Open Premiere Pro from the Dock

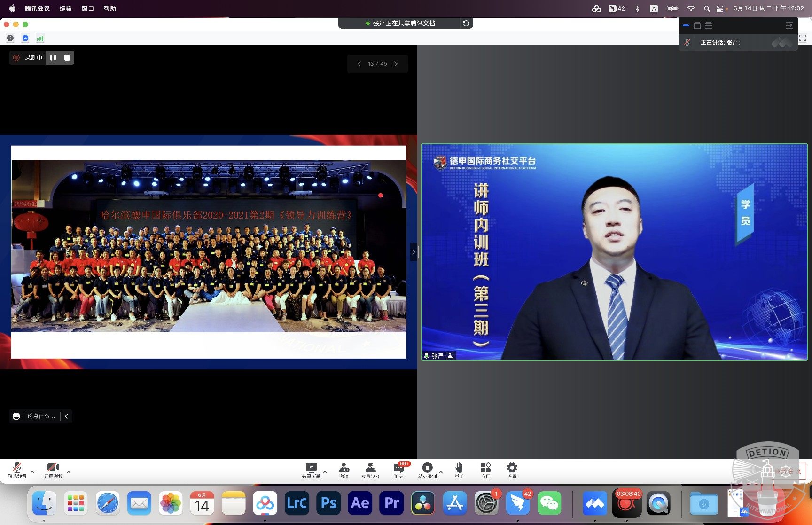(x=391, y=503)
